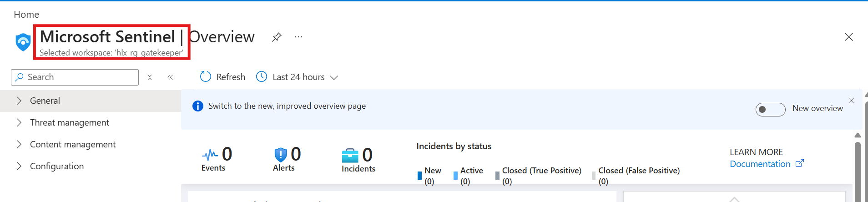Viewport: 868px width, 202px height.
Task: Select the Alerts count of 0
Action: 296,154
